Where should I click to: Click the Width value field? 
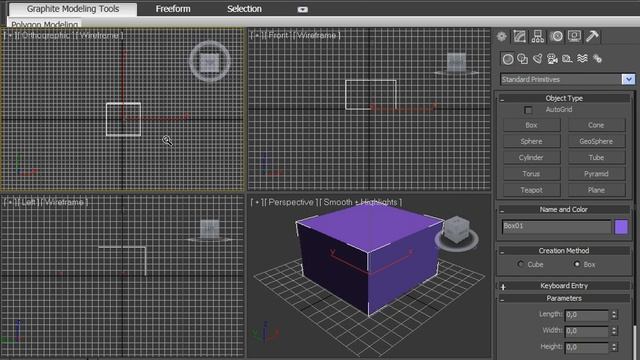coord(587,331)
